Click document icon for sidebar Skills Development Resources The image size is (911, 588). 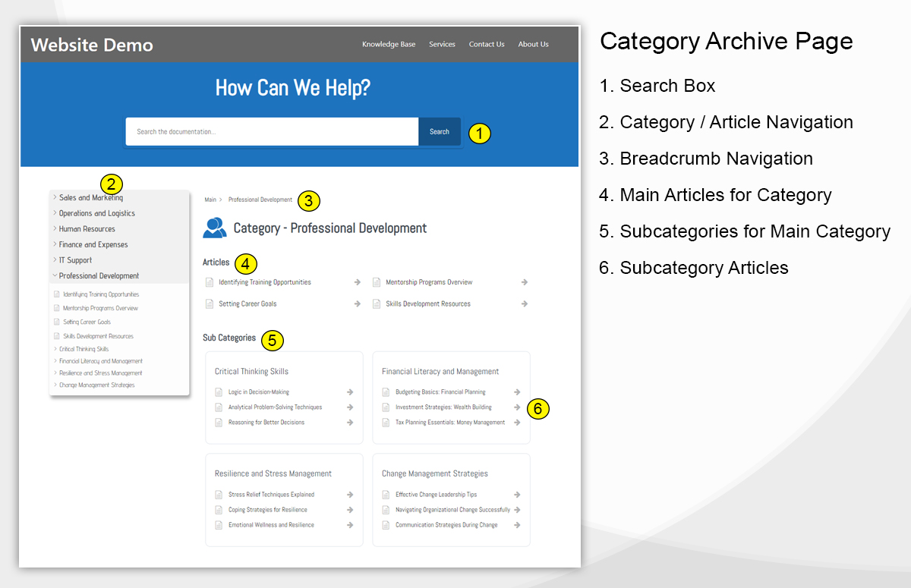pyautogui.click(x=56, y=335)
